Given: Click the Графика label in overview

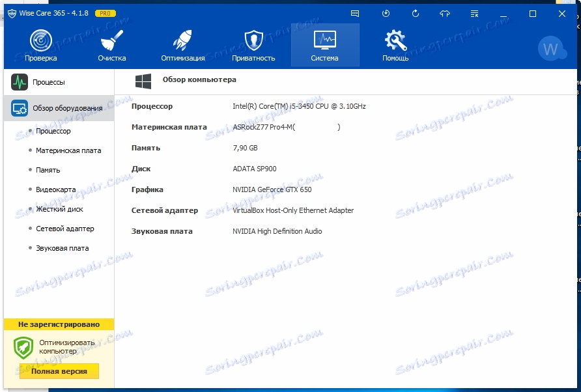Looking at the screenshot, I should (147, 189).
